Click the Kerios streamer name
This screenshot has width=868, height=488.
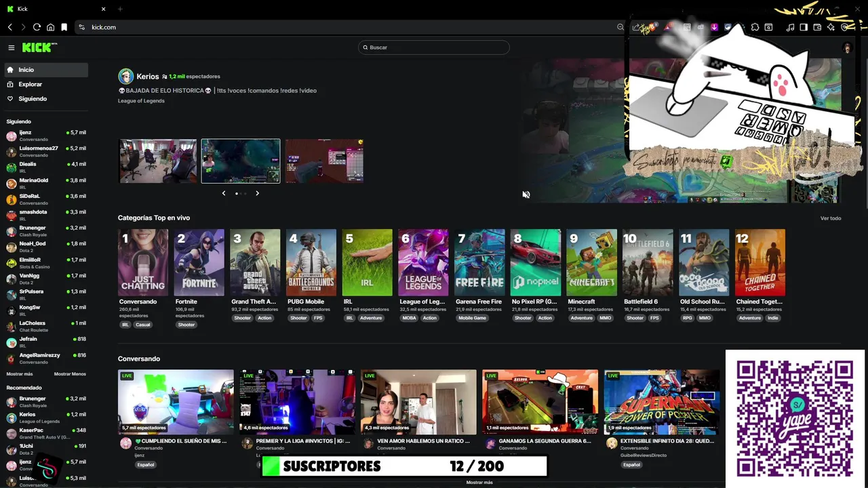148,77
